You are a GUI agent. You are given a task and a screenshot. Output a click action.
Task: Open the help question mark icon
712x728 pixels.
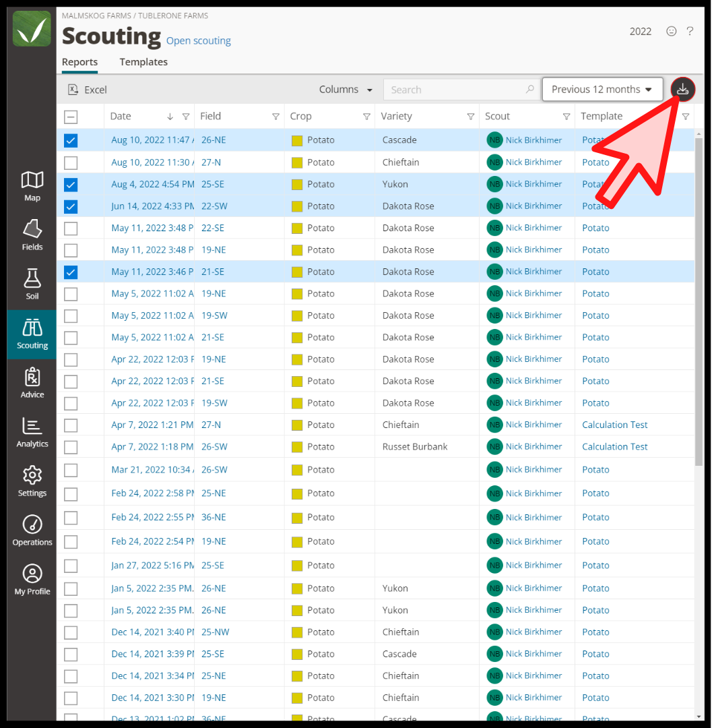pyautogui.click(x=690, y=31)
